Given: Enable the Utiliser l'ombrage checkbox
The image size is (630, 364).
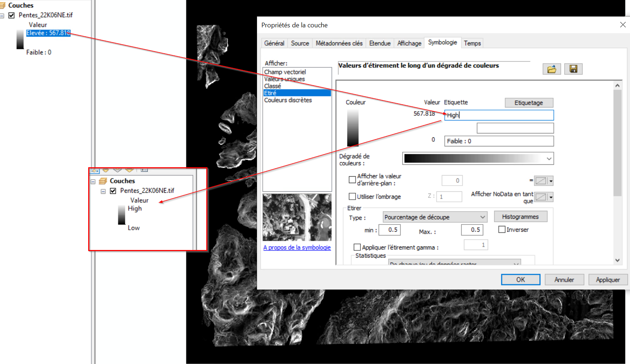Looking at the screenshot, I should [352, 196].
